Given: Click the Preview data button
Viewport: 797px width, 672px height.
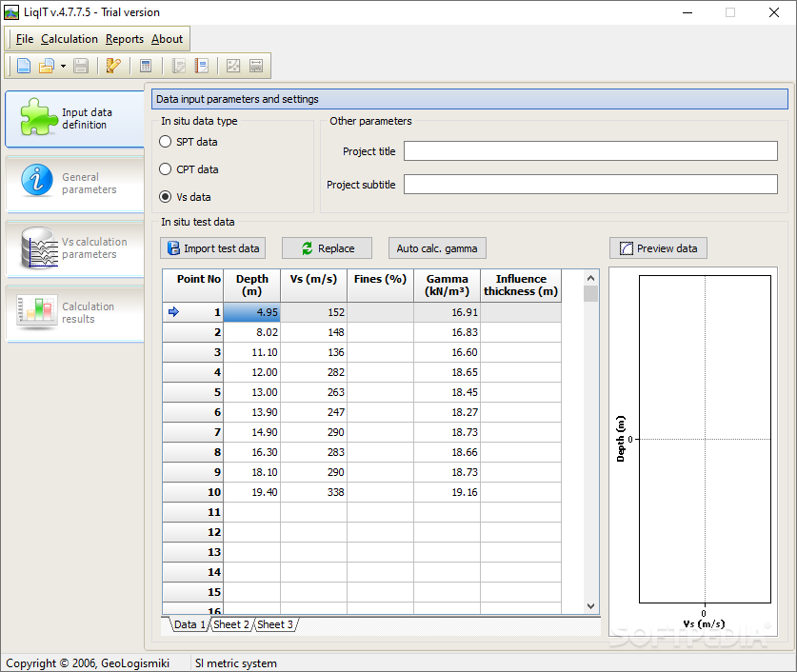Looking at the screenshot, I should [658, 248].
